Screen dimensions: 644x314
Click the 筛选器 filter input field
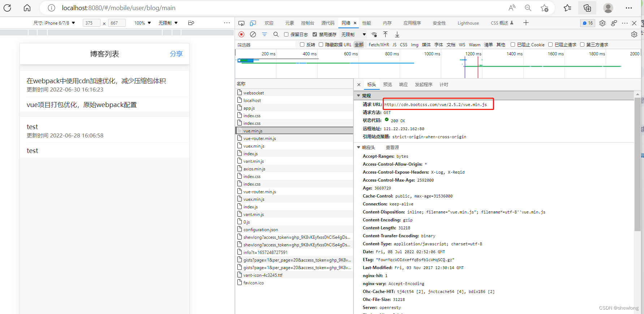[x=266, y=44]
